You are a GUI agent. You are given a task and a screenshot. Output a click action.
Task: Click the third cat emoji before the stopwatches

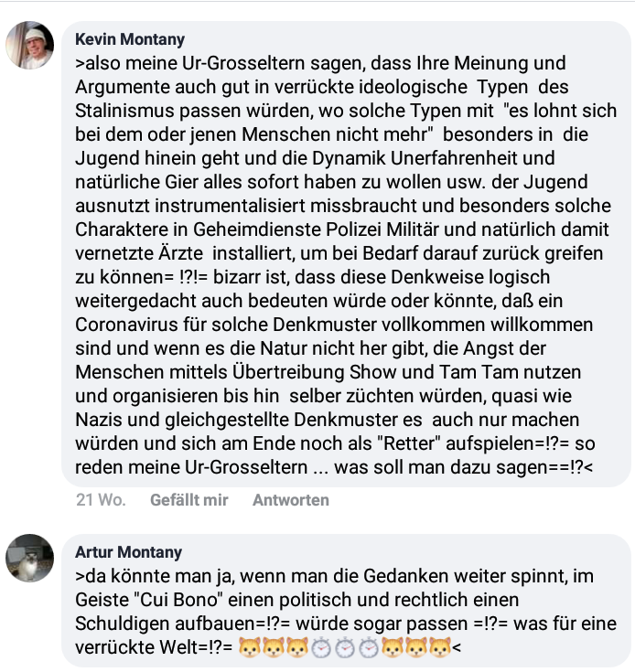tap(297, 647)
